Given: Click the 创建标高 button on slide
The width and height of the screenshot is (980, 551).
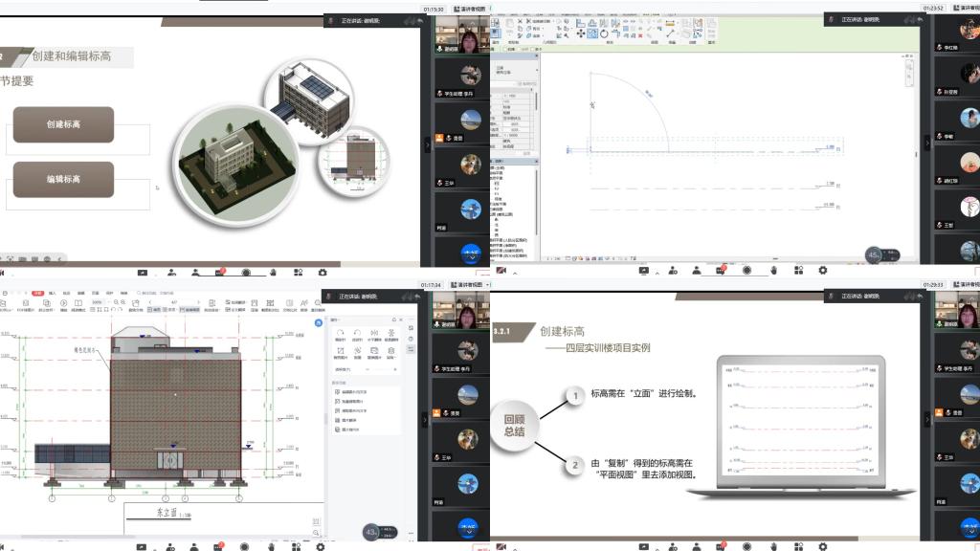Looking at the screenshot, I should tap(63, 124).
